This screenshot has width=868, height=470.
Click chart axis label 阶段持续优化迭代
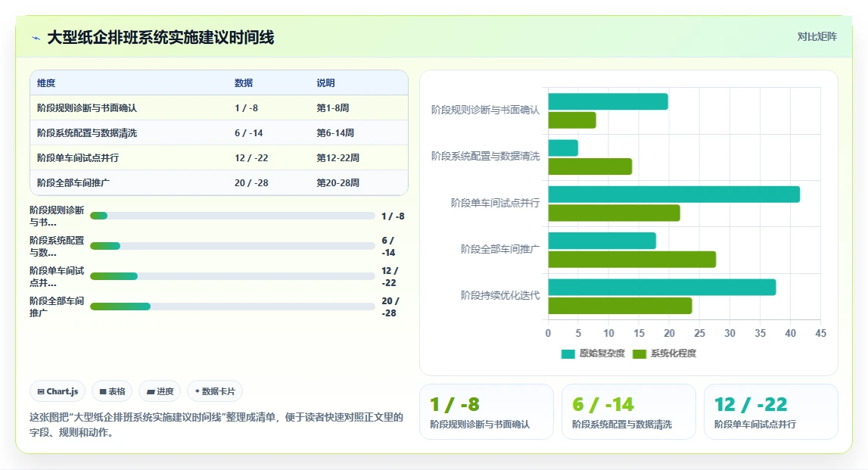point(500,296)
